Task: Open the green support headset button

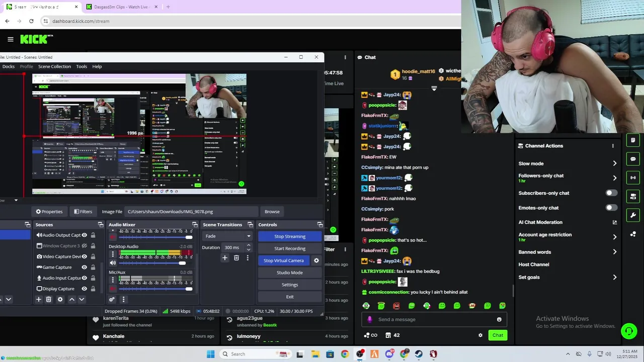Action: coord(629,331)
